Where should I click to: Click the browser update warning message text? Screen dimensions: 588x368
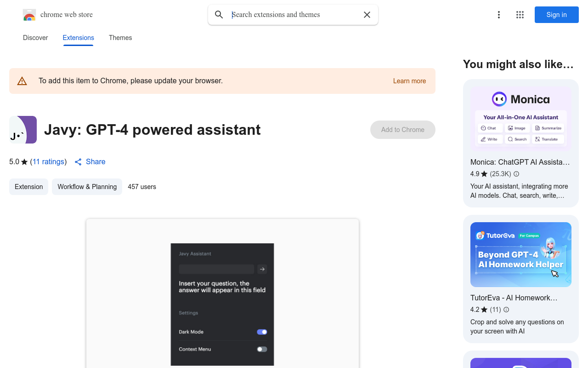click(x=130, y=81)
